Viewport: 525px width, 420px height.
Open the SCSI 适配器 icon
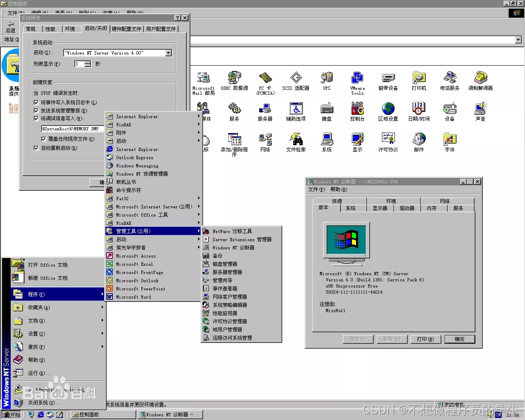coord(296,80)
